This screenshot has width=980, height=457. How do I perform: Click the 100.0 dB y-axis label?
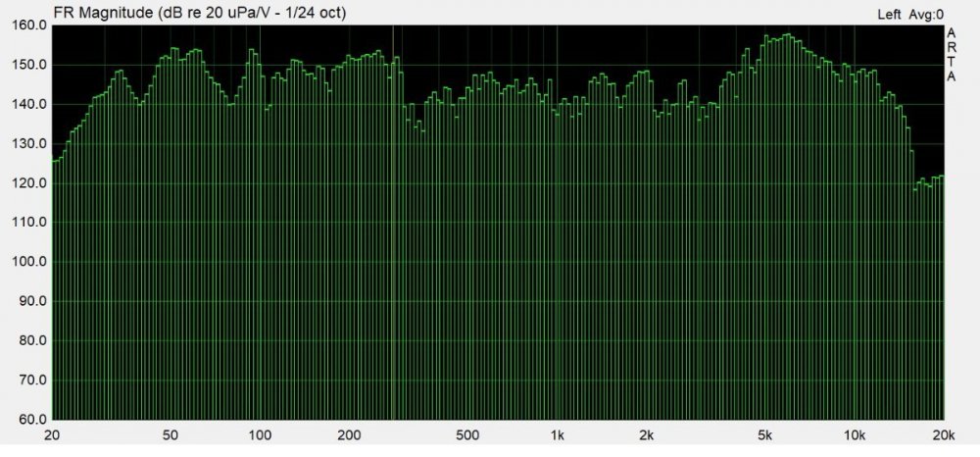[x=30, y=262]
